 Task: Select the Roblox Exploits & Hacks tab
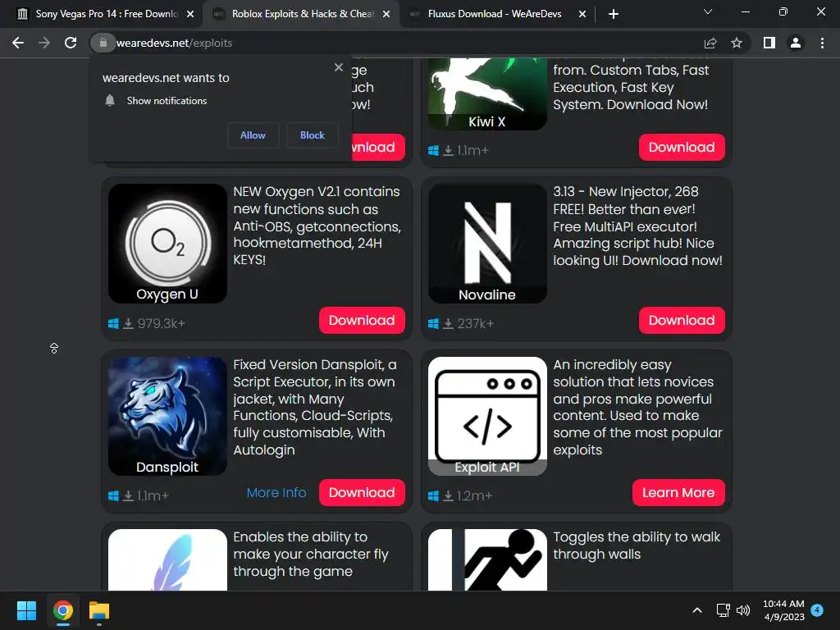(x=301, y=14)
